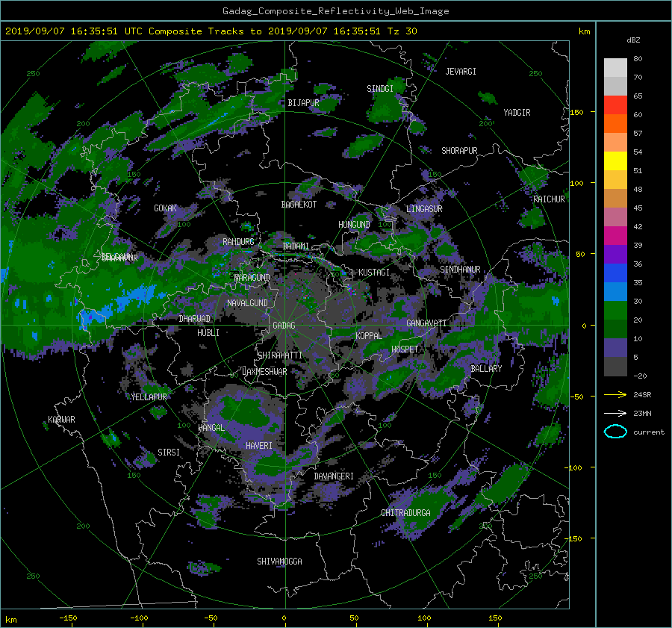This screenshot has width=672, height=628.
Task: Click the CHITRADURGA city label
Action: 405,513
